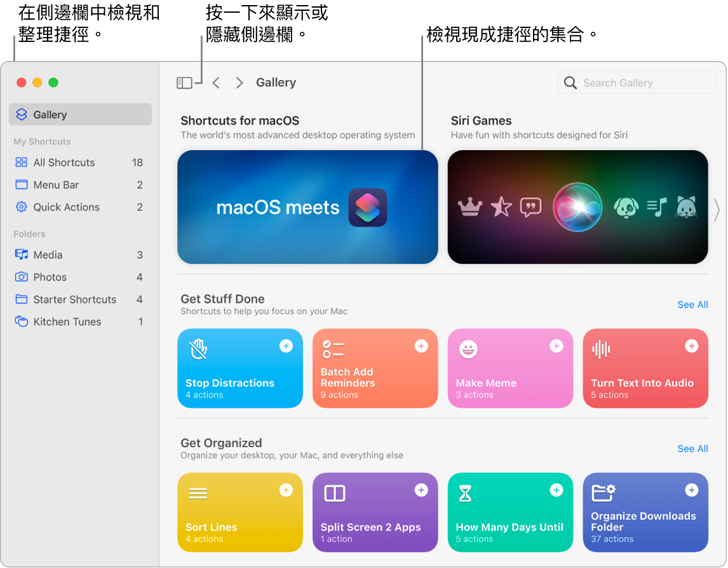
Task: Click the Shortcuts for macOS heading
Action: [x=240, y=121]
